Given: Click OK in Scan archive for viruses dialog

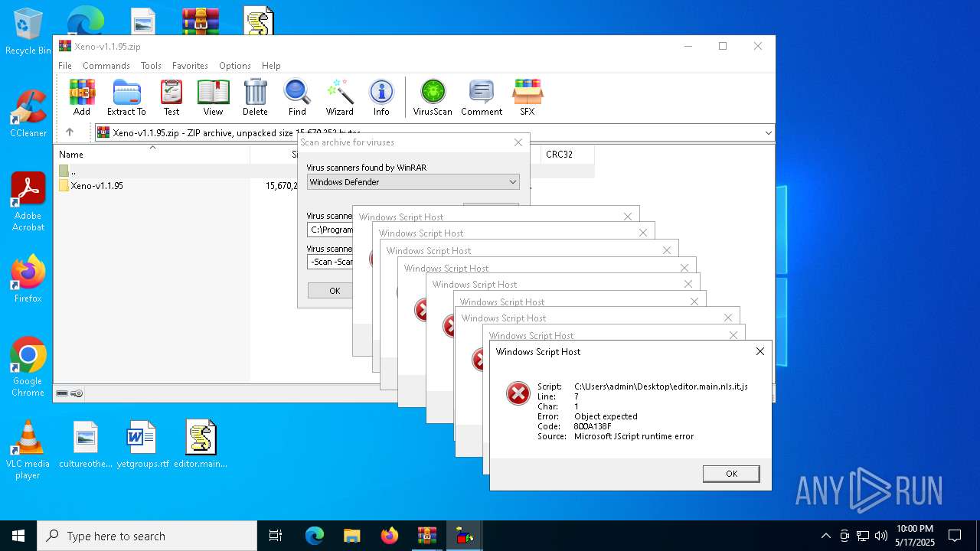Looking at the screenshot, I should click(335, 291).
